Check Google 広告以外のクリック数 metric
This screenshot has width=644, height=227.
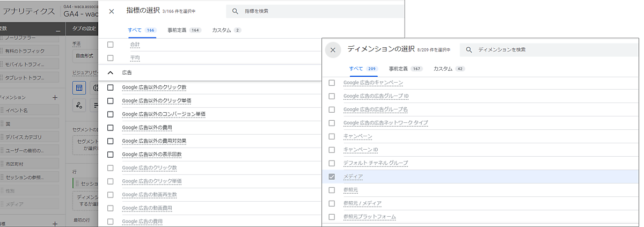point(111,87)
